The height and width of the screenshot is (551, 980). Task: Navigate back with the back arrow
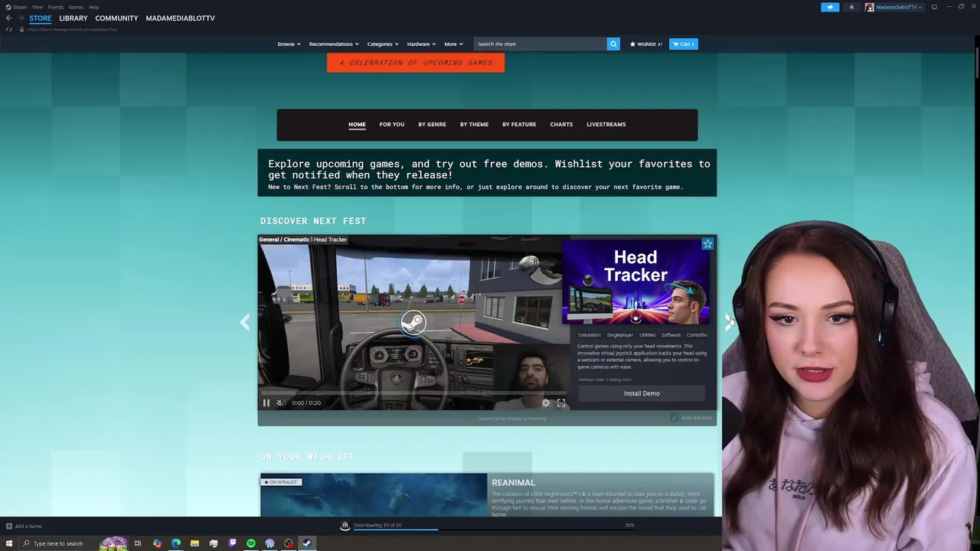coord(8,18)
